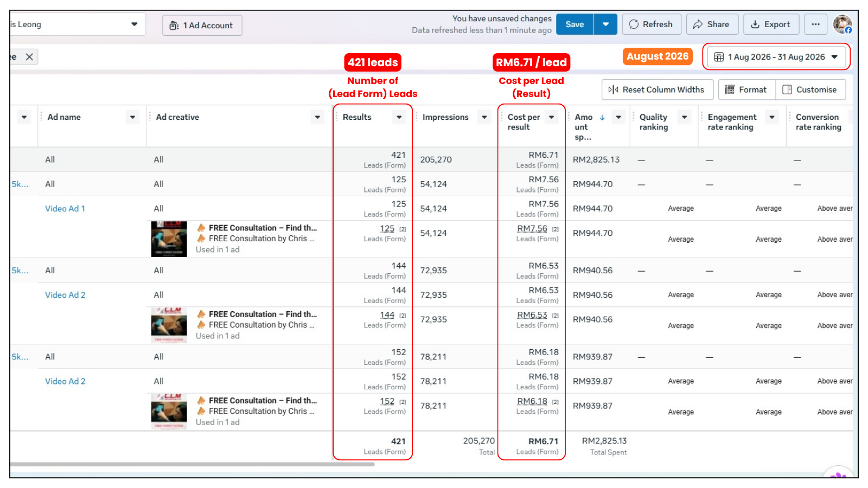Remove the filter chip with X

pyautogui.click(x=29, y=57)
